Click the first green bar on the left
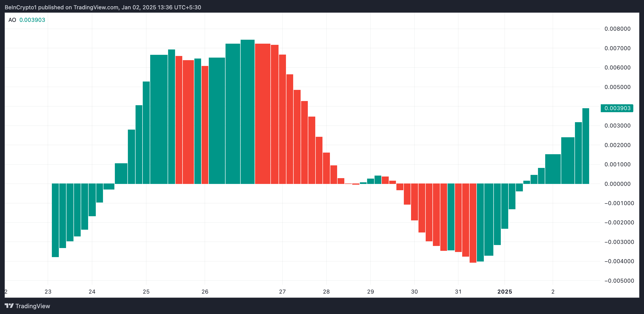The height and width of the screenshot is (314, 644). click(x=55, y=220)
